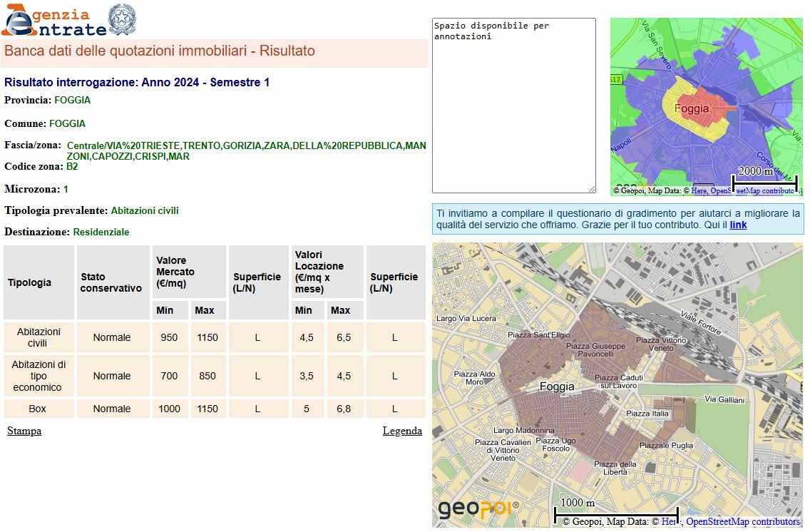Click the Italian Republic emblem
This screenshot has width=810, height=532.
click(122, 19)
